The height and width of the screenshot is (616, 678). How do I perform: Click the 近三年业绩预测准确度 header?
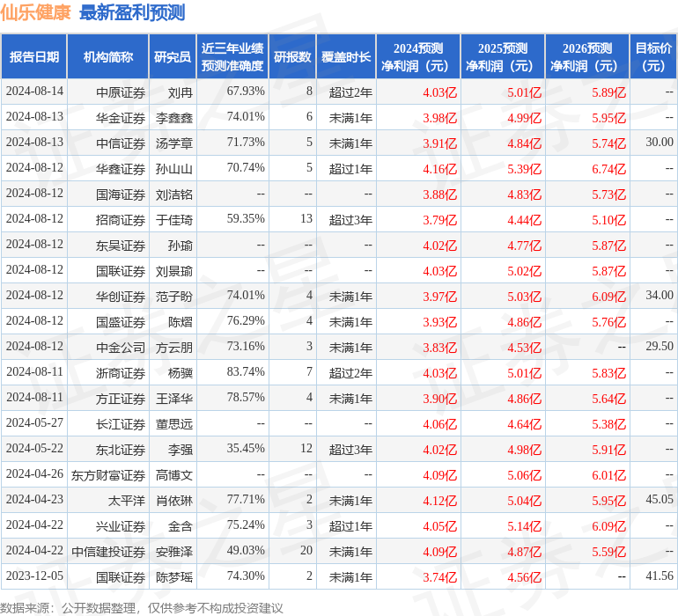coord(232,56)
